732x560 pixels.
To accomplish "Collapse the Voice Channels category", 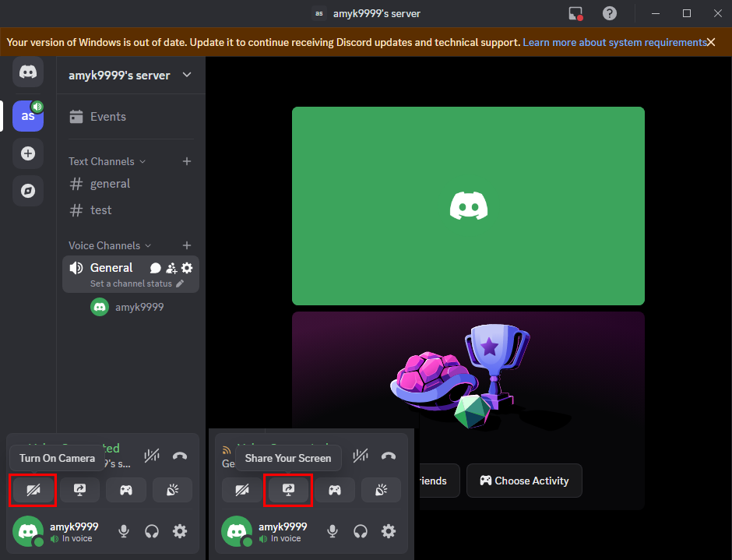I will tap(110, 245).
